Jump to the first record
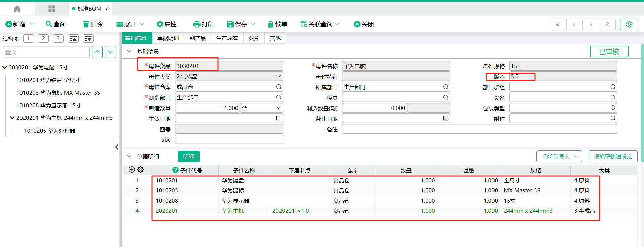The image size is (644, 247). [x=558, y=24]
